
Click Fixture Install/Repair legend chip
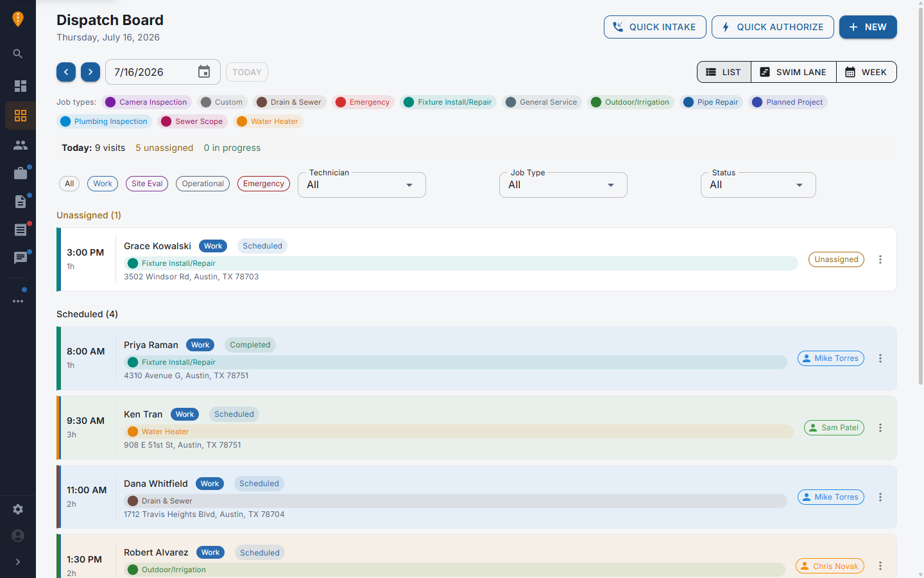click(448, 102)
